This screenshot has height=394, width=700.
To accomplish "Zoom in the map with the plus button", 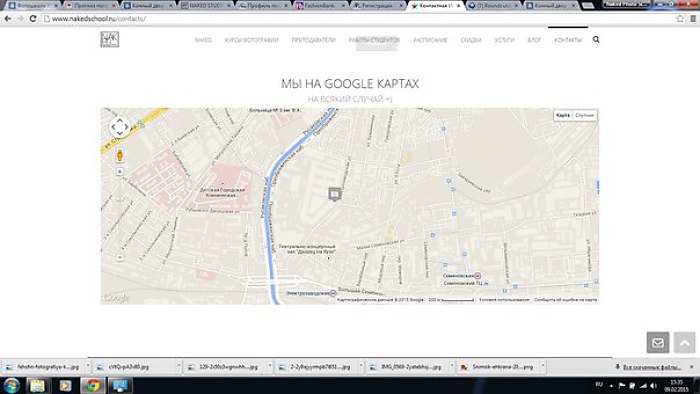I will [120, 171].
